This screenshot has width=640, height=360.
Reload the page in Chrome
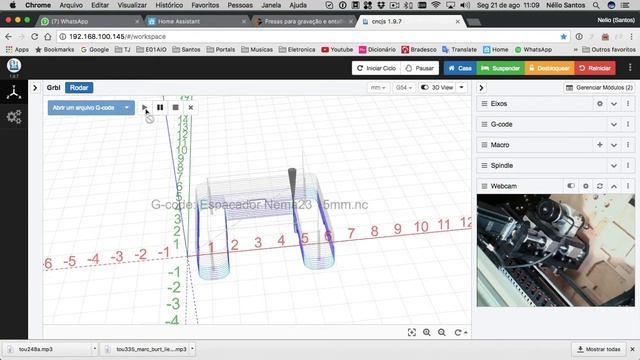point(35,37)
